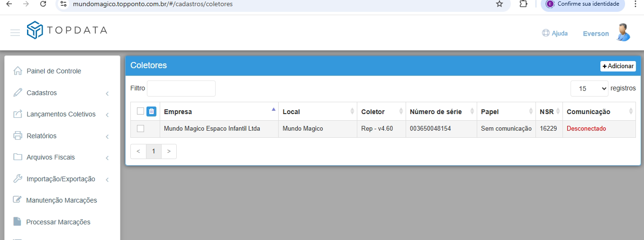Open the hamburger menu icon
This screenshot has width=644, height=240.
coord(15,33)
